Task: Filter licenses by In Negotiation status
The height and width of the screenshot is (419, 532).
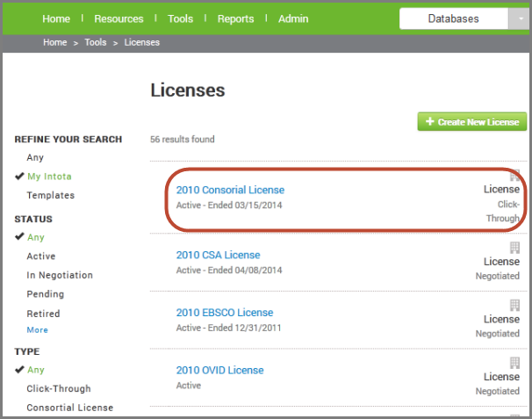Action: [60, 275]
